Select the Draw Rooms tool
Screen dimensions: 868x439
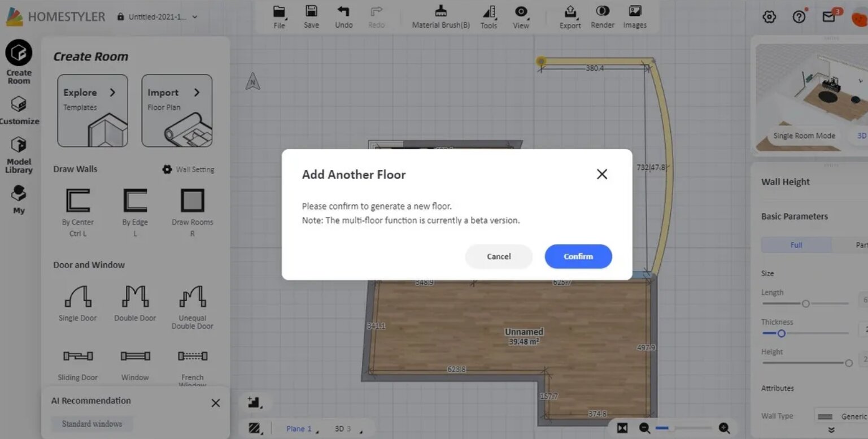[193, 213]
